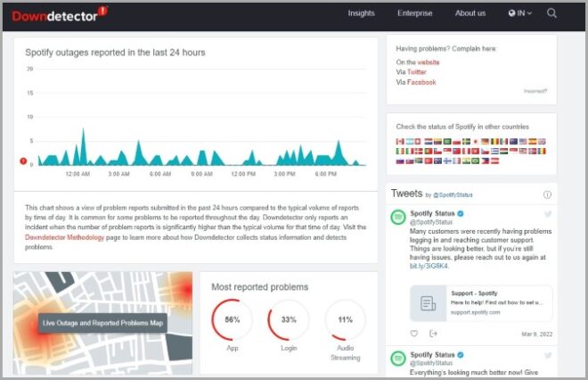Follow the bit.ly/3iG6K4 link in tweet
The width and height of the screenshot is (588, 380).
(x=429, y=266)
